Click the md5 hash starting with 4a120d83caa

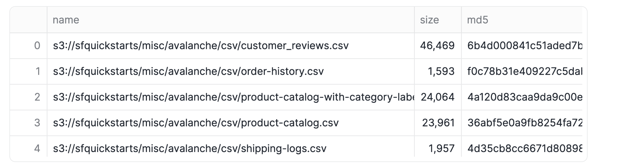click(522, 97)
